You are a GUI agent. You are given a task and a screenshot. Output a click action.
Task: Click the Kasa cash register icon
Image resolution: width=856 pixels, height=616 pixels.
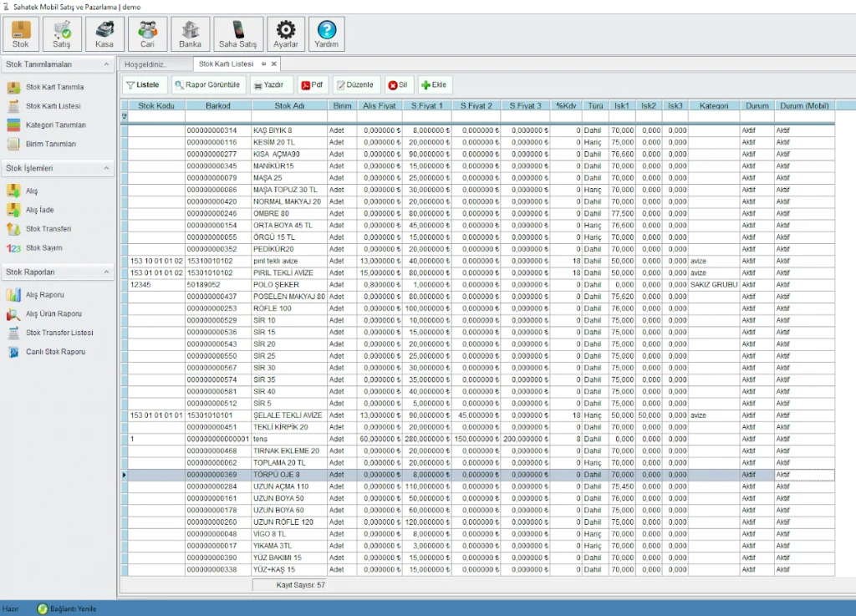[x=105, y=33]
